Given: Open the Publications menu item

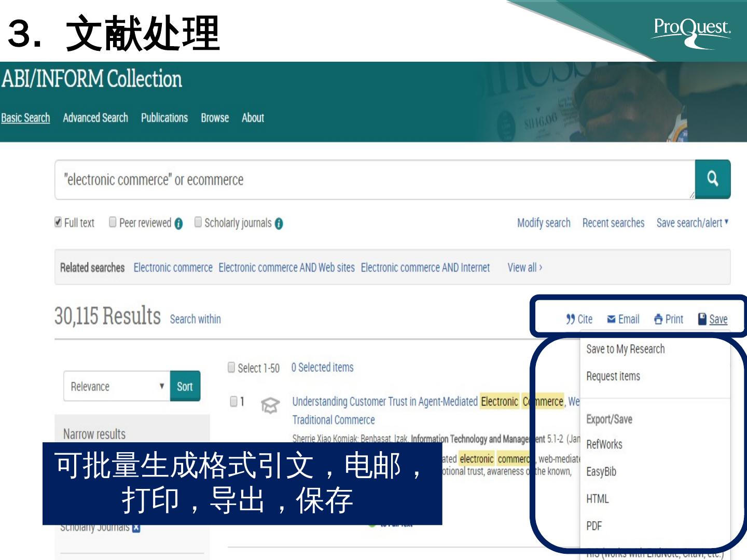Looking at the screenshot, I should (164, 118).
